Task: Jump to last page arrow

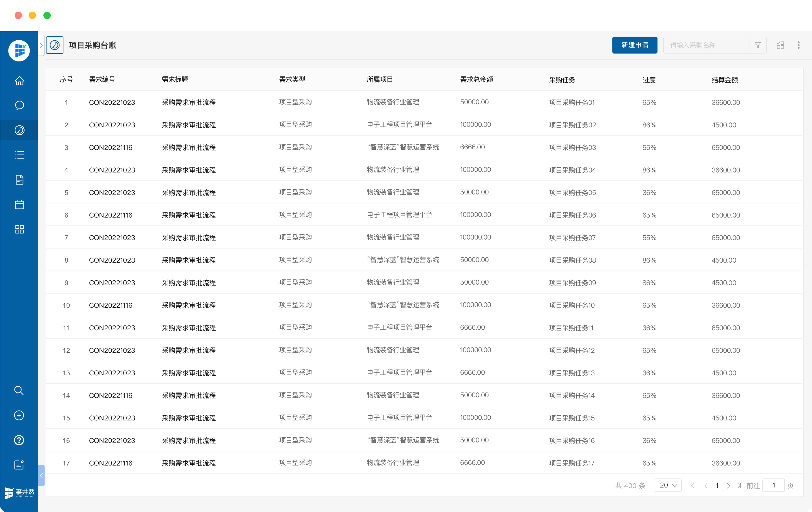Action: tap(739, 486)
